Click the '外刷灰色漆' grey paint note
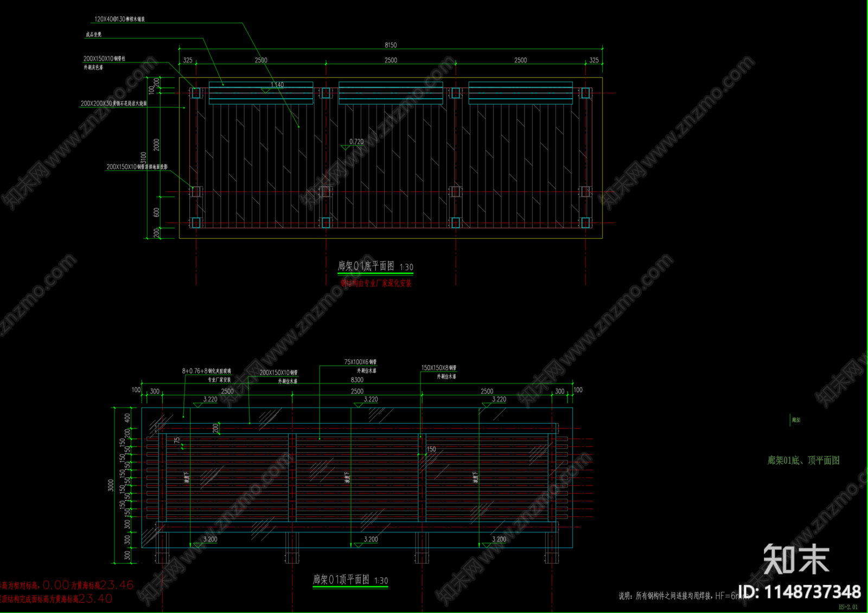868x613 pixels. 93,67
